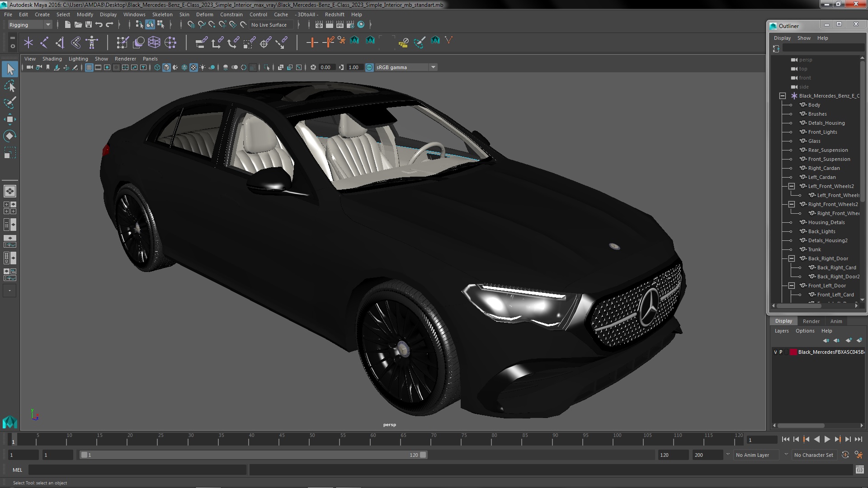868x488 pixels.
Task: Switch to the Anim layer tab
Action: (836, 321)
